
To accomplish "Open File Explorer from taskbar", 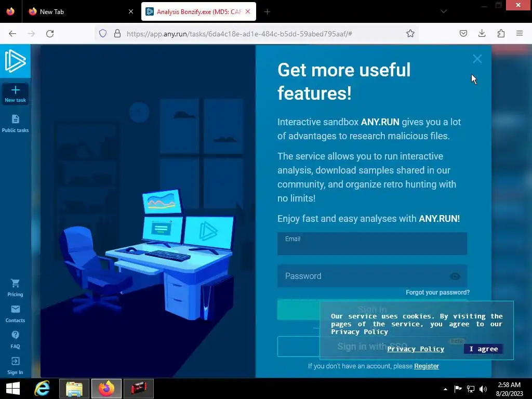I will (74, 389).
